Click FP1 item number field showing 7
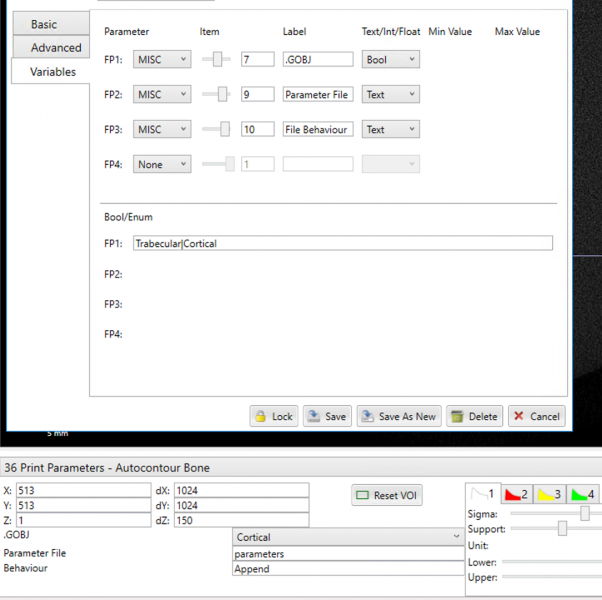This screenshot has height=600, width=602. (258, 60)
